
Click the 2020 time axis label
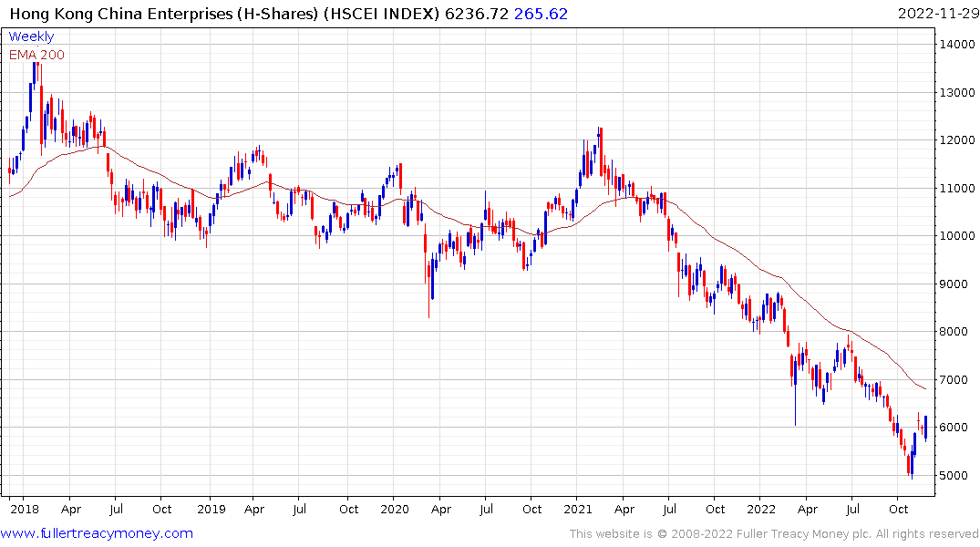395,509
